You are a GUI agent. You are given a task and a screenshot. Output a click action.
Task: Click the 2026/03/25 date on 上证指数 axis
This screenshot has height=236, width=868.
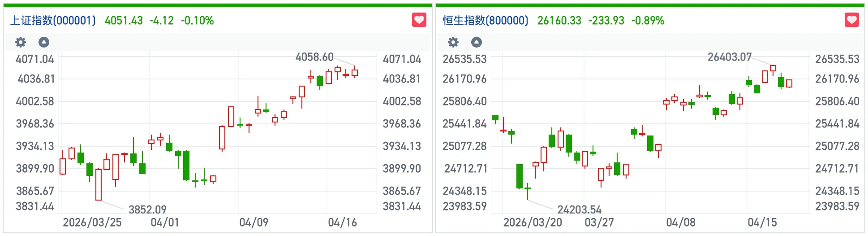(x=92, y=223)
